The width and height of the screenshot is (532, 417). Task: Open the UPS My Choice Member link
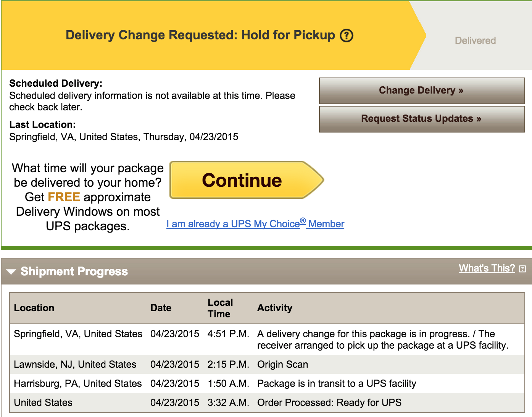(255, 224)
